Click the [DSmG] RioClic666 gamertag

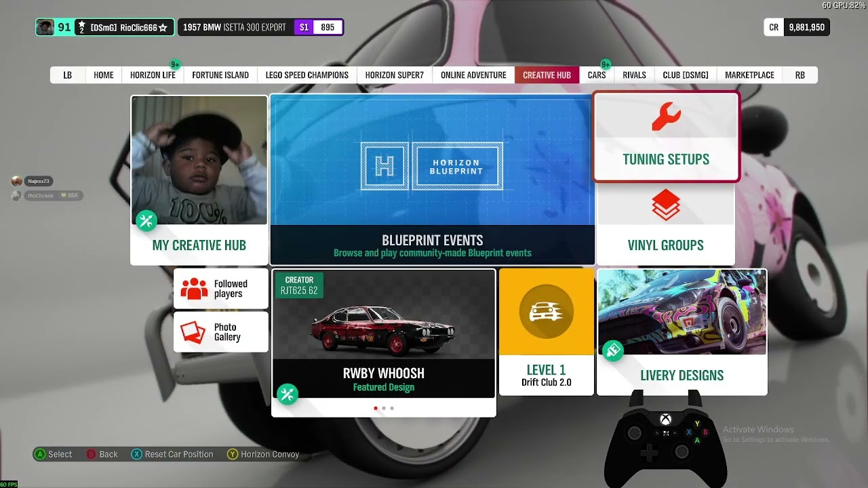pyautogui.click(x=129, y=28)
